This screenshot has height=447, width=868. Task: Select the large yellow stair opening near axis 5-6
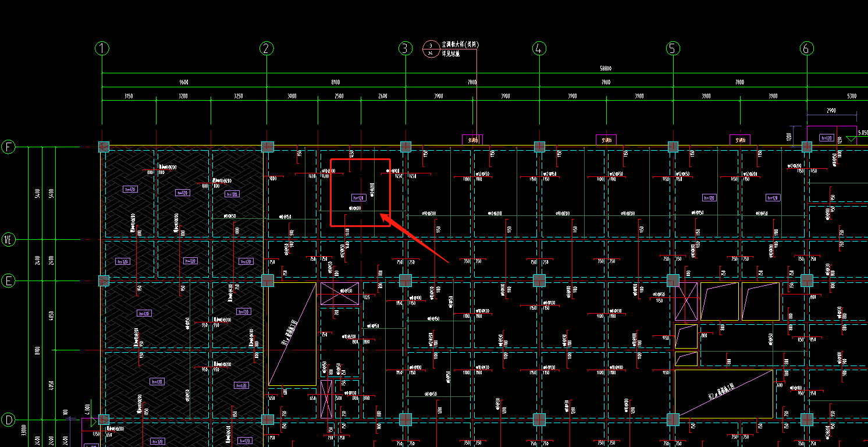tap(724, 393)
